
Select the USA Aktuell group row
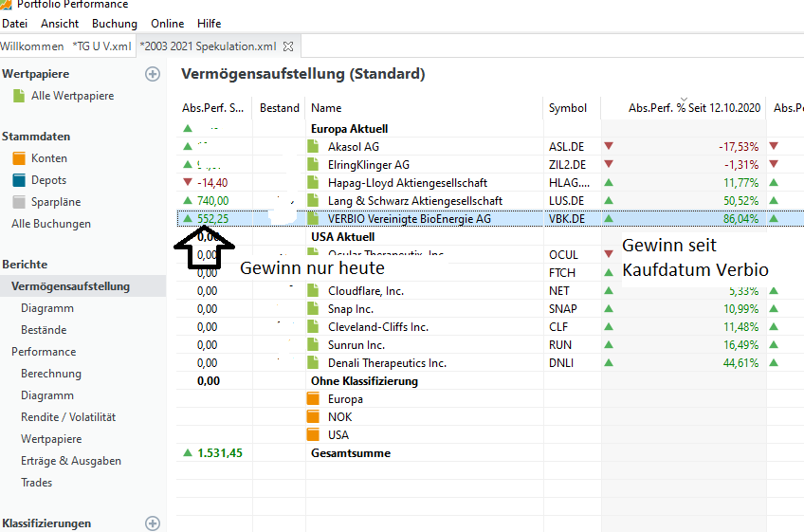(342, 237)
